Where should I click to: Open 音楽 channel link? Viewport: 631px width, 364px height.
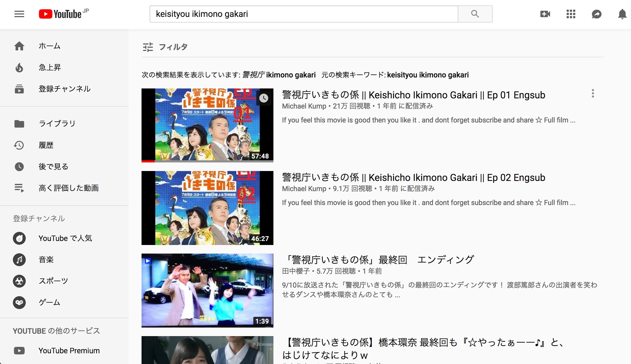coord(64,260)
